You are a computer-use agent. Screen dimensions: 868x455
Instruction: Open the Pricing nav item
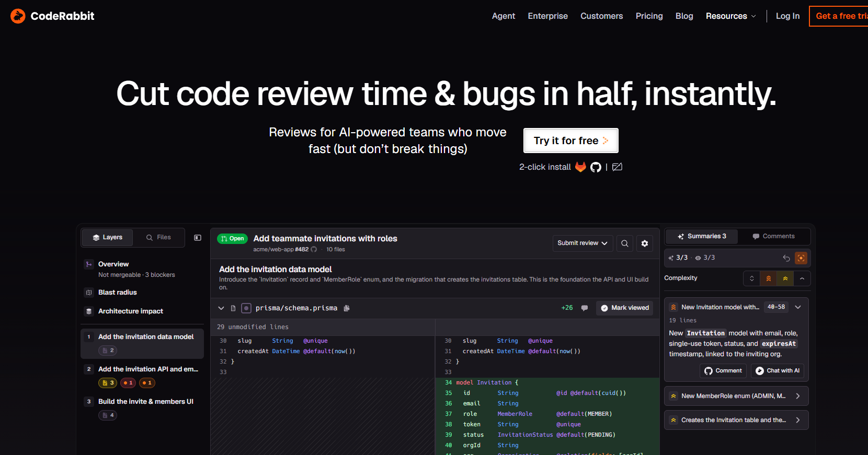[x=649, y=16]
